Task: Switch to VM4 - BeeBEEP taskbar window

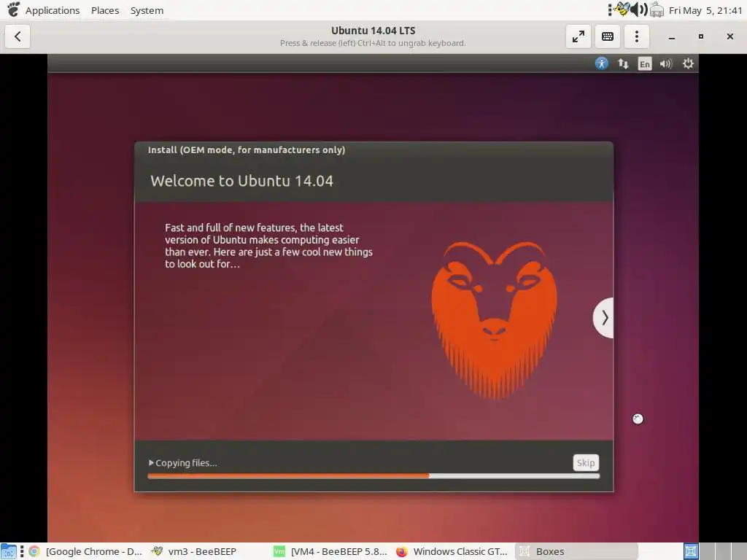Action: [330, 551]
